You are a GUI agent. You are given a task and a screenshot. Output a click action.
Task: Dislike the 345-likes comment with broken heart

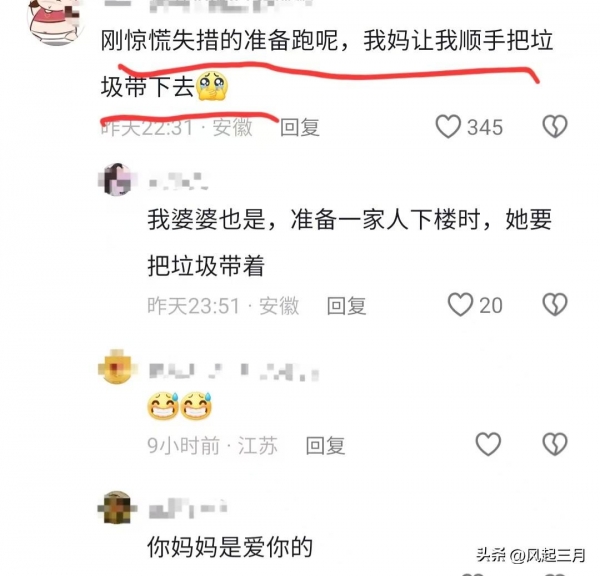point(555,126)
